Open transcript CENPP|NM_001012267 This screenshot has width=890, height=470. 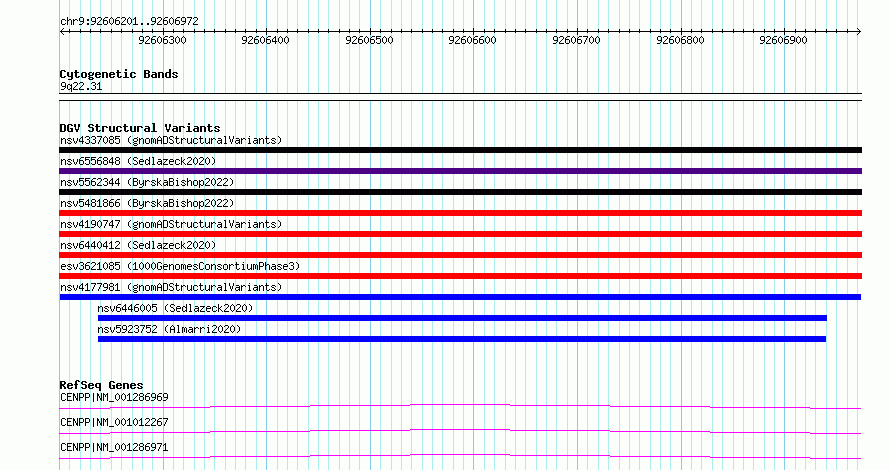[x=114, y=422]
